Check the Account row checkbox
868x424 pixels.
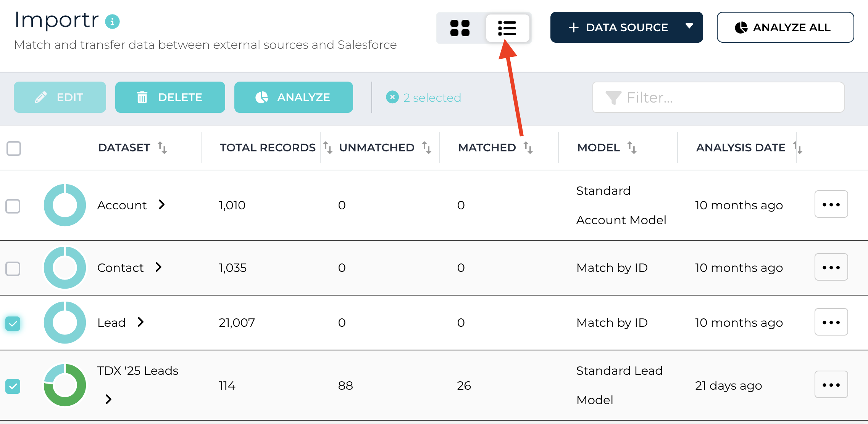13,206
